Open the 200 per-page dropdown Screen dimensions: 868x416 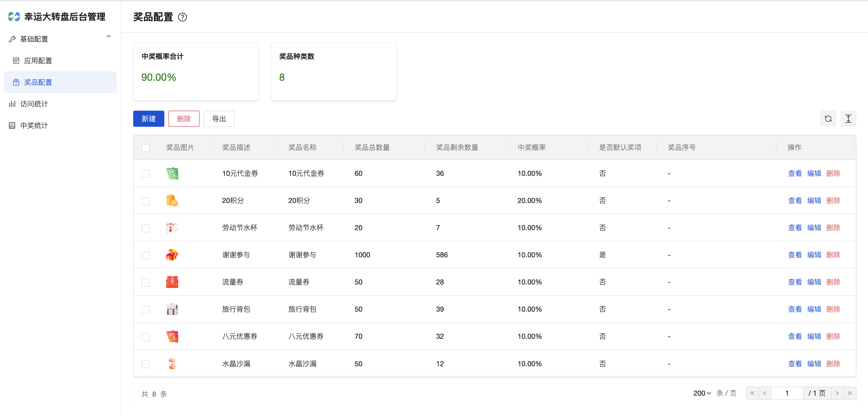click(702, 393)
